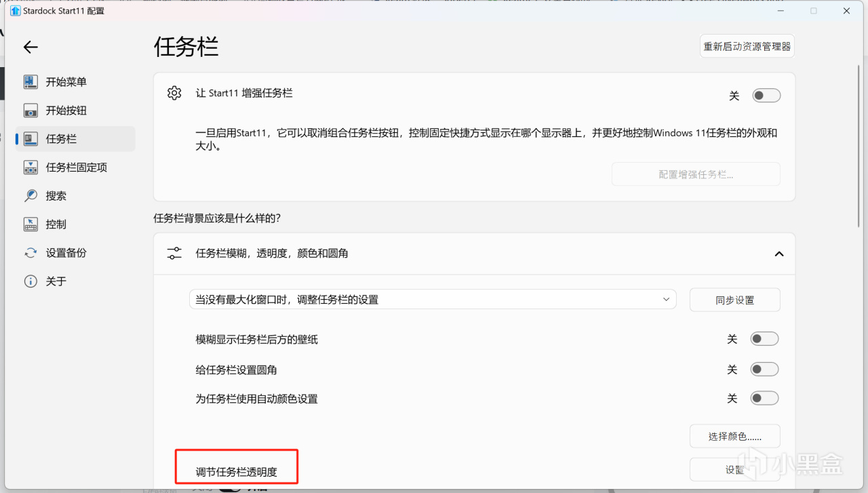Open the 关于 page
868x493 pixels.
click(75, 281)
